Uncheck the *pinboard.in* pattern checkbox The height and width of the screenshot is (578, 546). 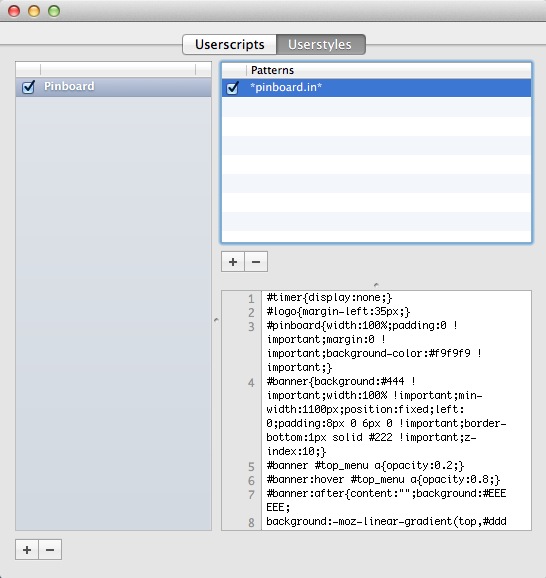233,88
